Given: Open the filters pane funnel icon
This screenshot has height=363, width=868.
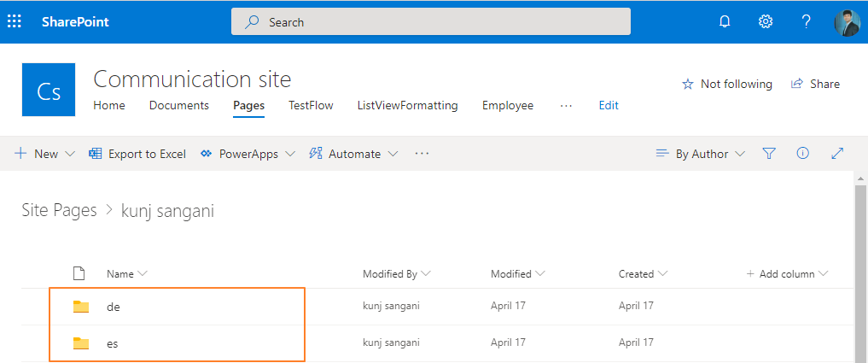Looking at the screenshot, I should [x=768, y=154].
